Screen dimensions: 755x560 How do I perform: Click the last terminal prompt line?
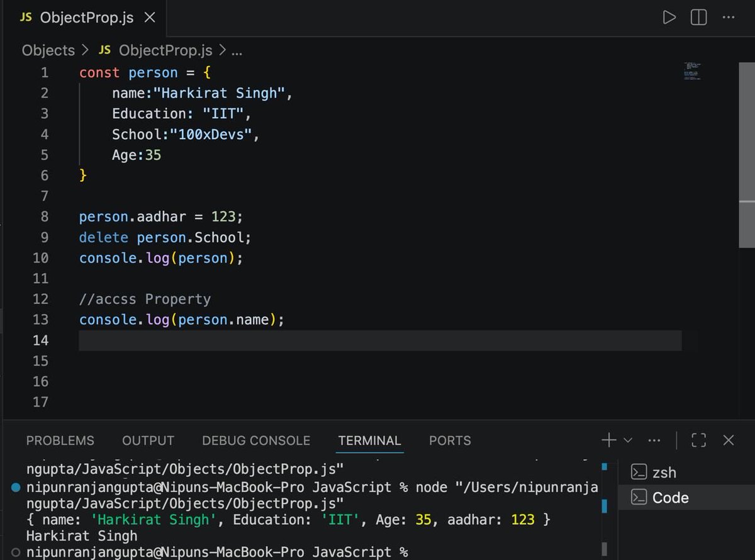tap(217, 552)
